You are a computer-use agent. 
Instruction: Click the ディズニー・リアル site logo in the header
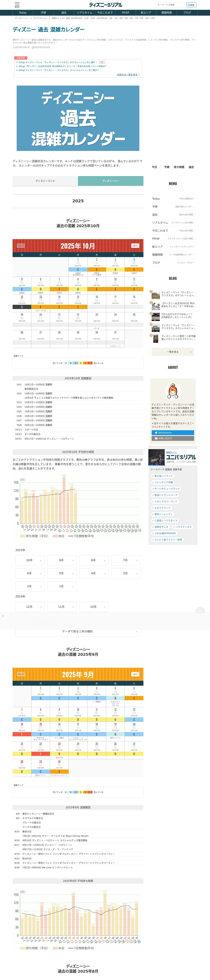(105, 5)
